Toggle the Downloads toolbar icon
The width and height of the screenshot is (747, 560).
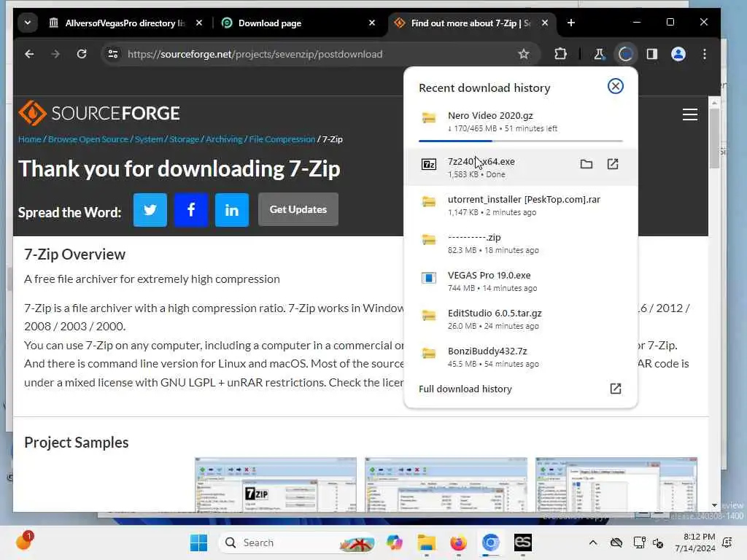click(625, 54)
